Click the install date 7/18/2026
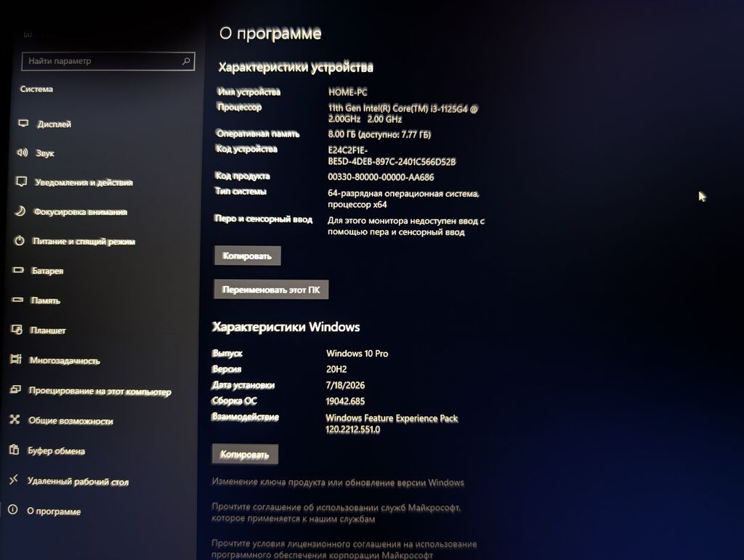 345,386
